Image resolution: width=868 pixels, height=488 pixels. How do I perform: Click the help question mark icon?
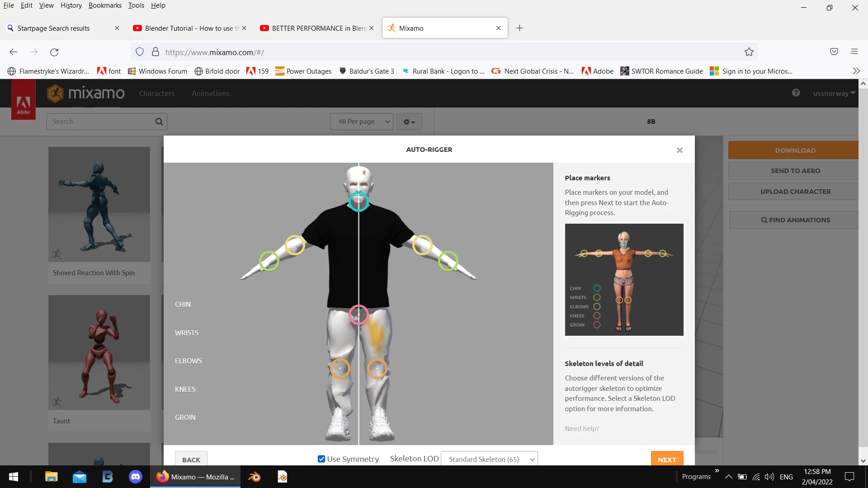pos(796,93)
